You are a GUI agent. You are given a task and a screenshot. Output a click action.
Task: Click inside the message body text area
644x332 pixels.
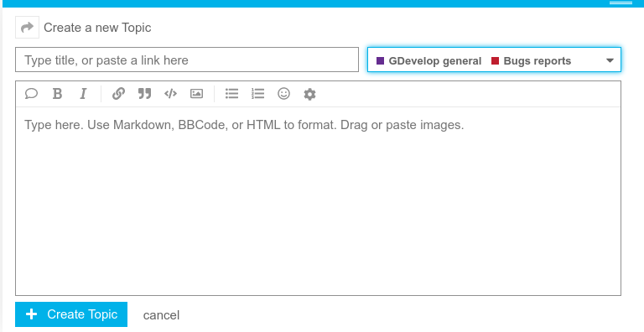coord(319,201)
